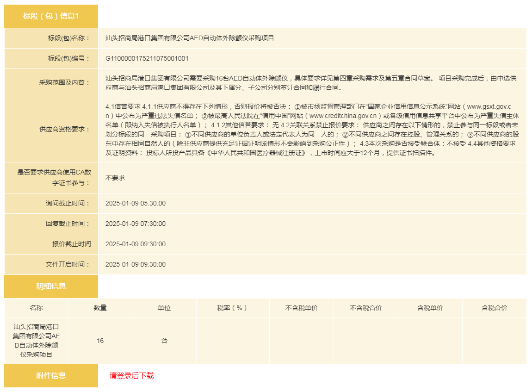The width and height of the screenshot is (532, 392).
Task: Click the 含税合价 column header
Action: [494, 308]
